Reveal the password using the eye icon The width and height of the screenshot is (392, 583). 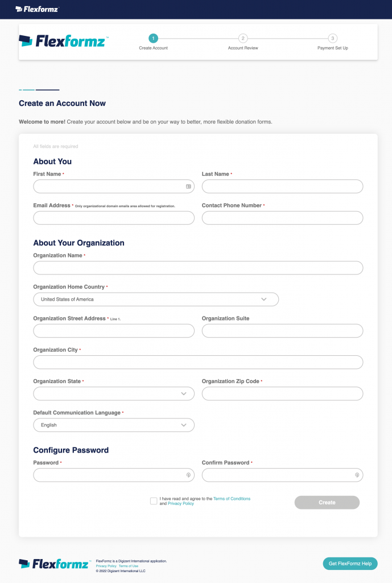187,475
